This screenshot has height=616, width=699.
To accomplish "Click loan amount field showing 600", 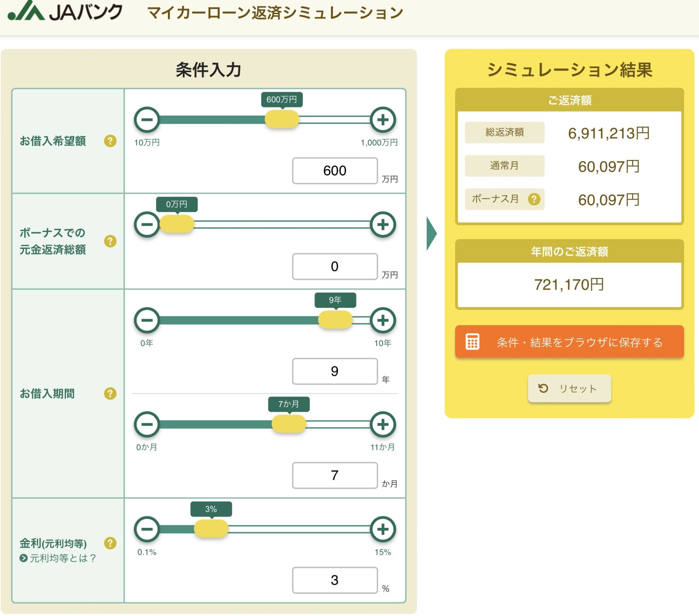I will coord(335,170).
